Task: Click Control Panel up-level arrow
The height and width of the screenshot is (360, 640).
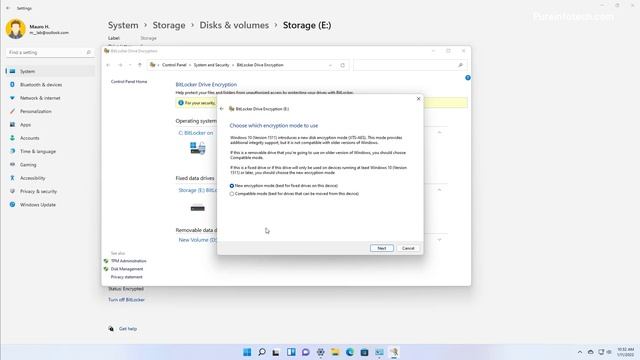Action: click(x=140, y=65)
